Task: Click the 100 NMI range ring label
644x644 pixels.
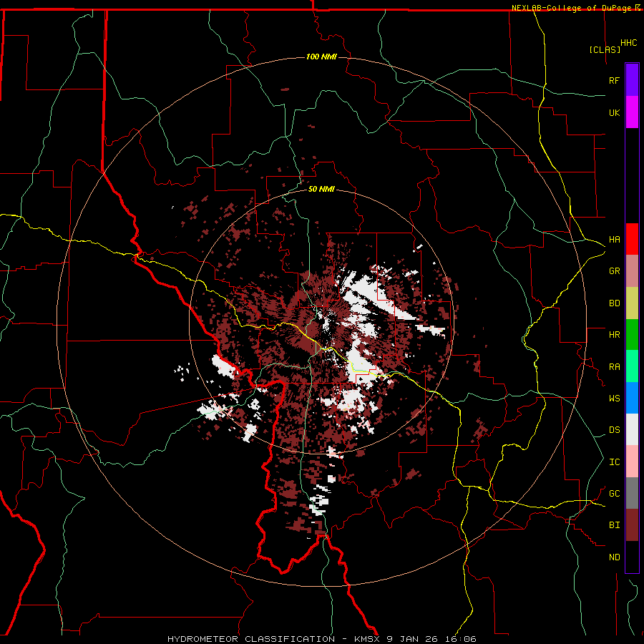Action: click(x=321, y=57)
